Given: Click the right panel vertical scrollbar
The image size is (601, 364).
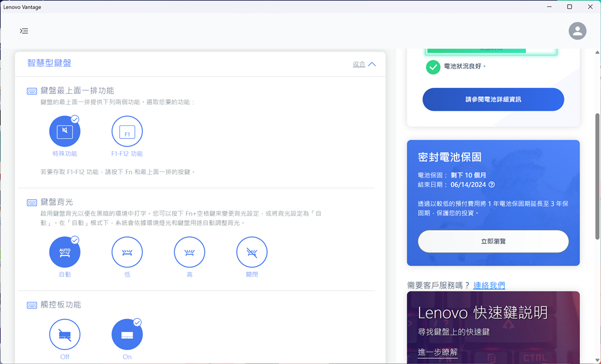Looking at the screenshot, I should (x=597, y=176).
